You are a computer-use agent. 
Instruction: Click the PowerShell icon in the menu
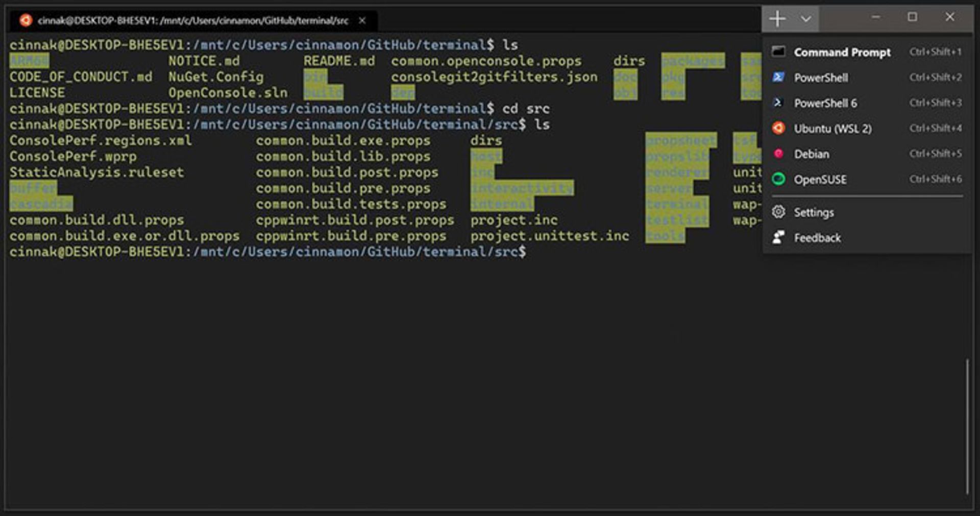777,78
